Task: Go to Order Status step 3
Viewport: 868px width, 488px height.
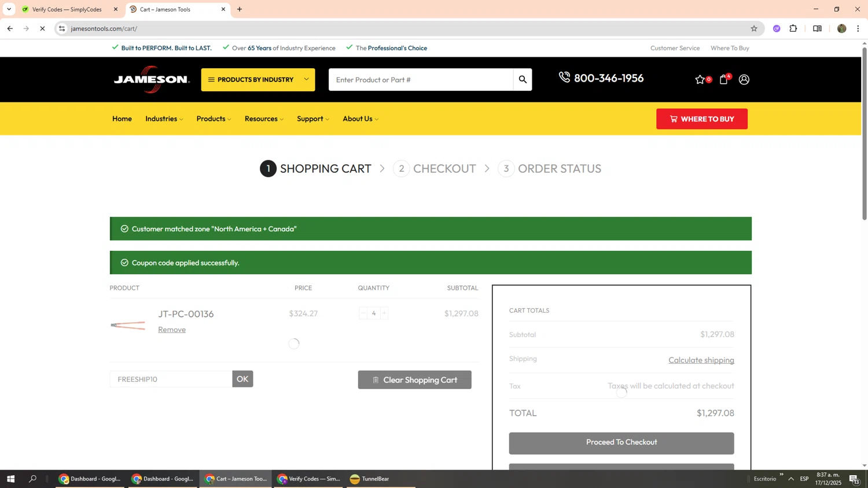Action: point(550,169)
